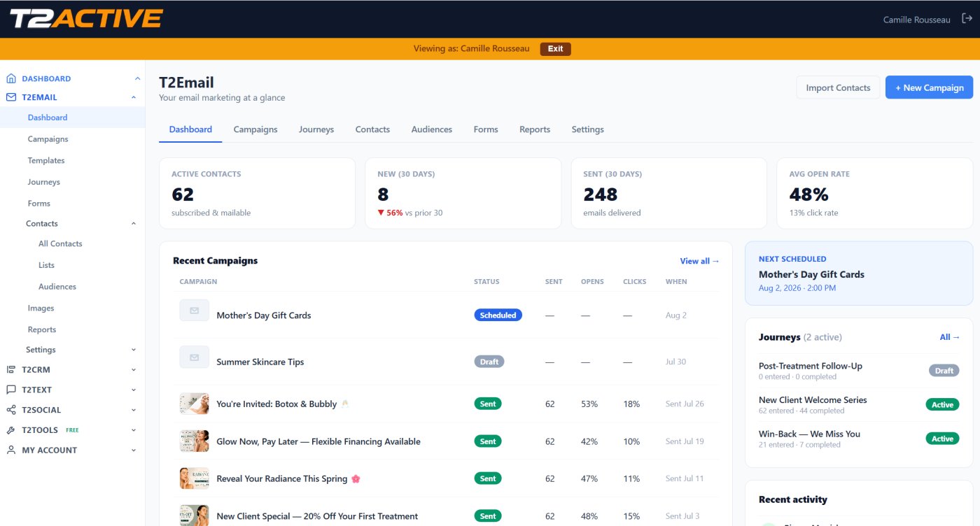Expand the Settings submenu in sidebar
The width and height of the screenshot is (980, 526).
pyautogui.click(x=134, y=350)
